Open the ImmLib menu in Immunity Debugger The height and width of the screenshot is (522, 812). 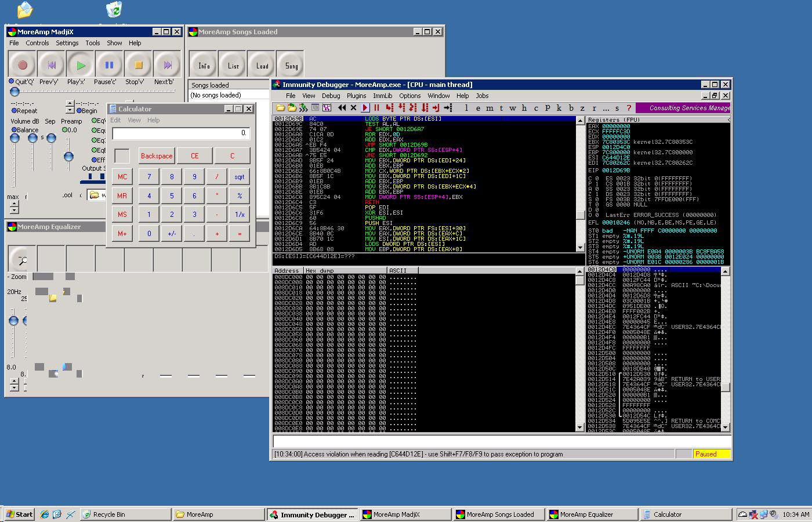pos(382,96)
